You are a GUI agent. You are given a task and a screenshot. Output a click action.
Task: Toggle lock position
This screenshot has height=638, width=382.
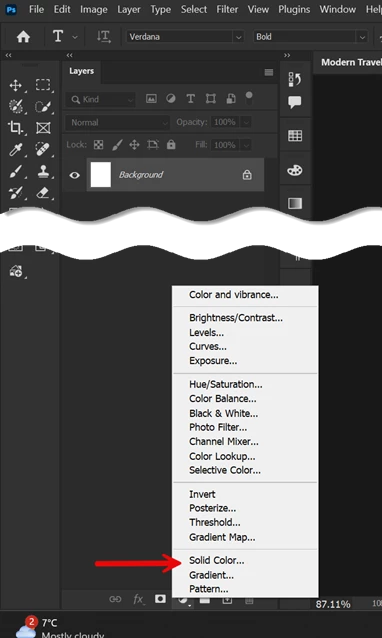tap(134, 145)
